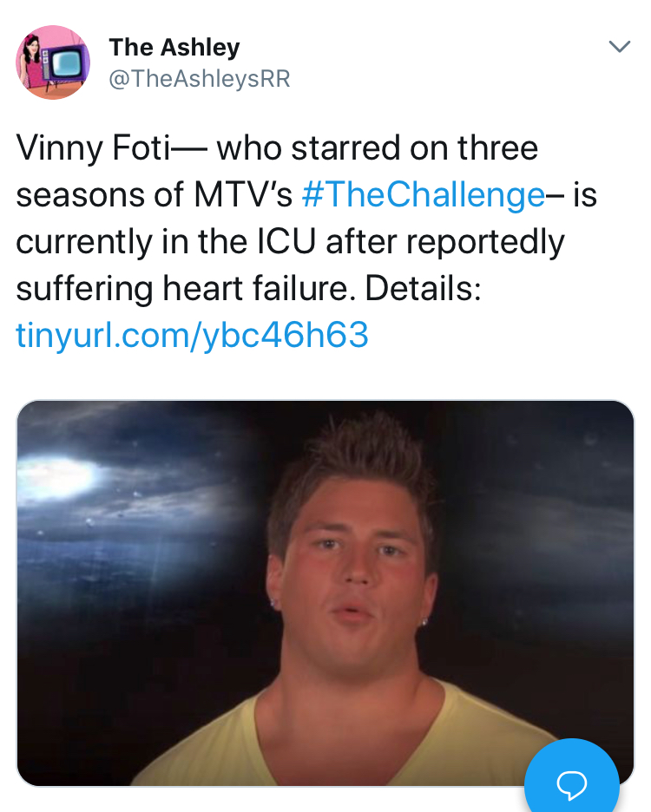Follow the tinyurl.com/ybc46h63 link
Image resolution: width=651 pixels, height=812 pixels.
pos(193,335)
